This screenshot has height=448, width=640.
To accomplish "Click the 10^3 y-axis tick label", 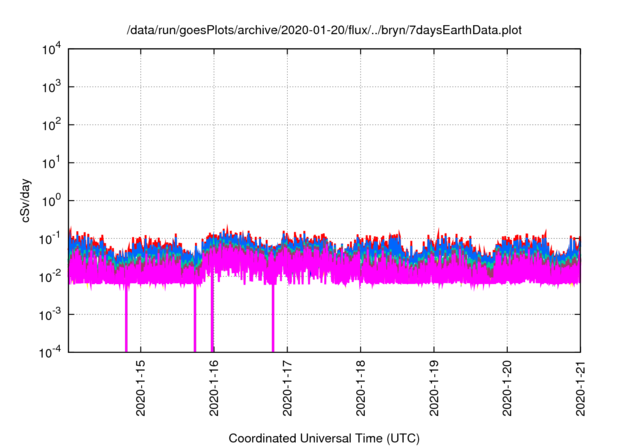I will click(x=51, y=87).
